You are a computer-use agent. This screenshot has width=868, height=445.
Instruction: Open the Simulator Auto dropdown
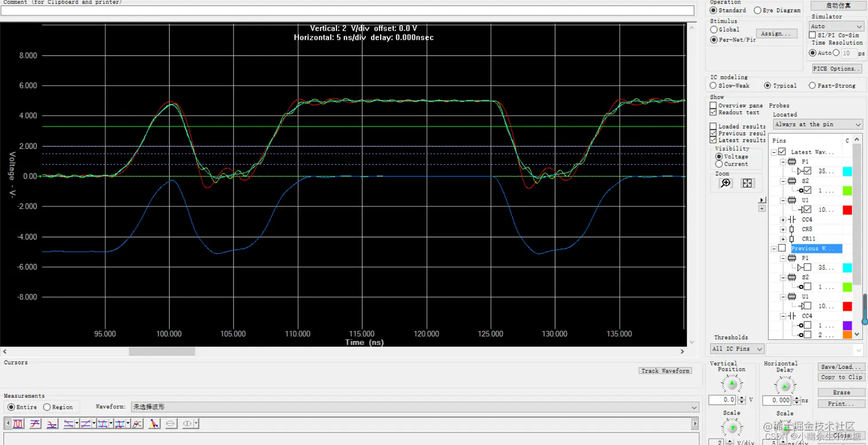click(836, 26)
